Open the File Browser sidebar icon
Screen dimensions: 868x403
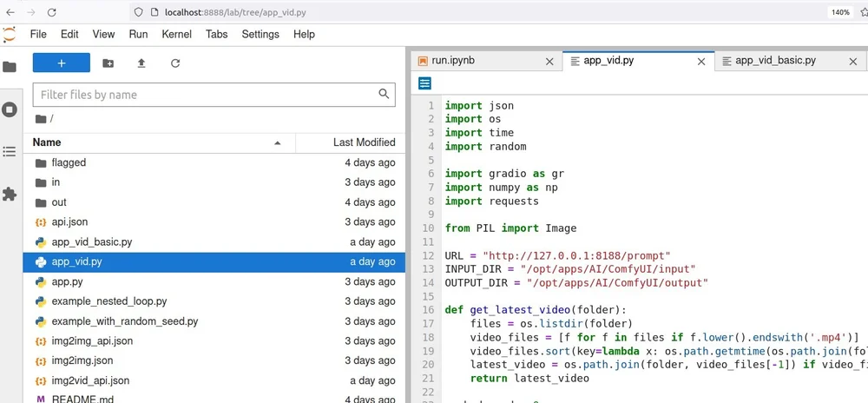(10, 67)
